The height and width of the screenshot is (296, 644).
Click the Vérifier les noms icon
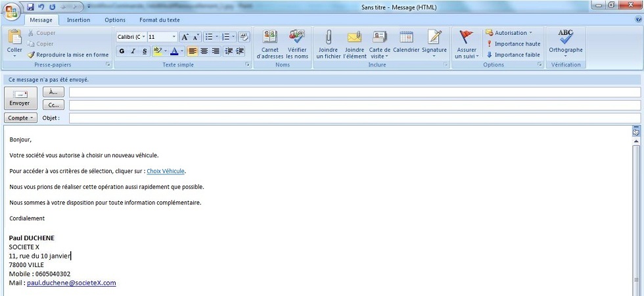(x=296, y=38)
